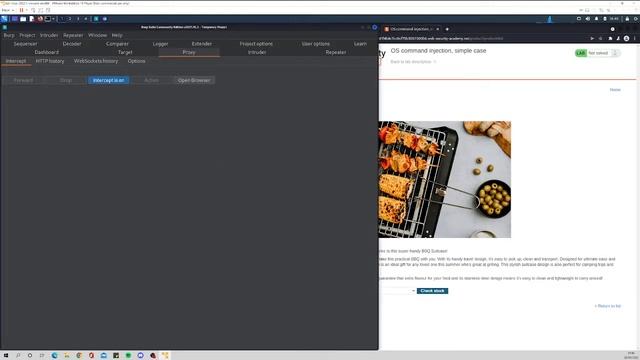Click the BBQ grill product image
Image resolution: width=640 pixels, height=360 pixels.
pyautogui.click(x=444, y=179)
